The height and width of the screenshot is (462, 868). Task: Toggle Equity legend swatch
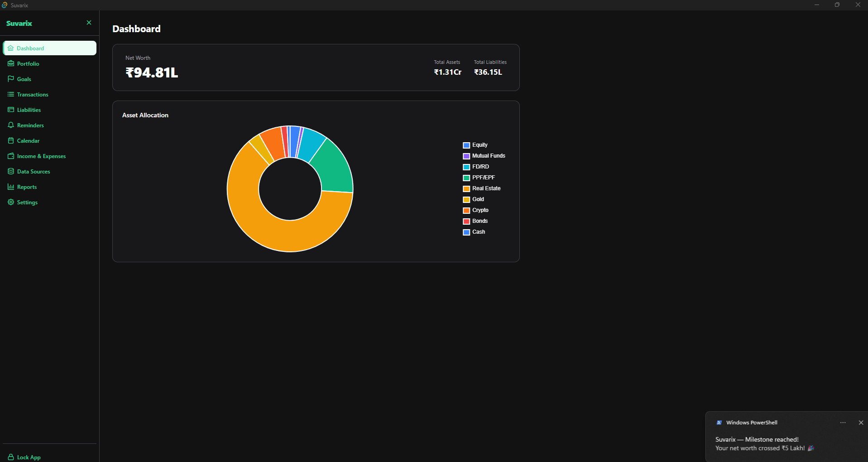[466, 145]
